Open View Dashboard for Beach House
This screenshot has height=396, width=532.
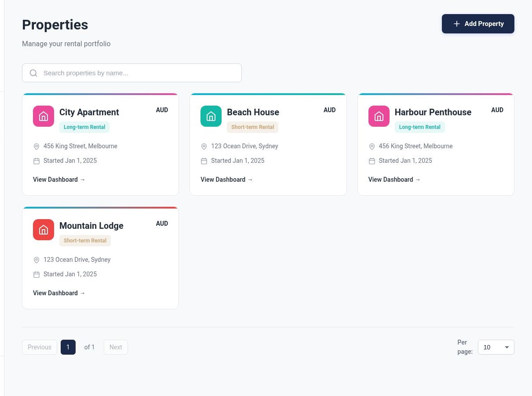(x=227, y=180)
